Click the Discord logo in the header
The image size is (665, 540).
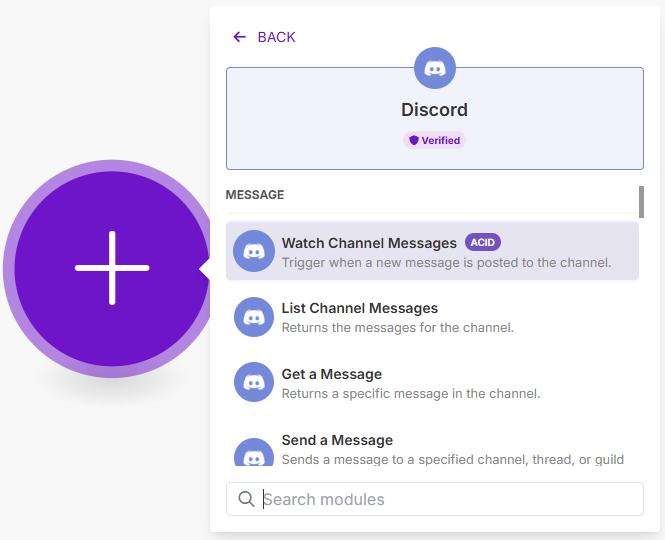click(435, 68)
